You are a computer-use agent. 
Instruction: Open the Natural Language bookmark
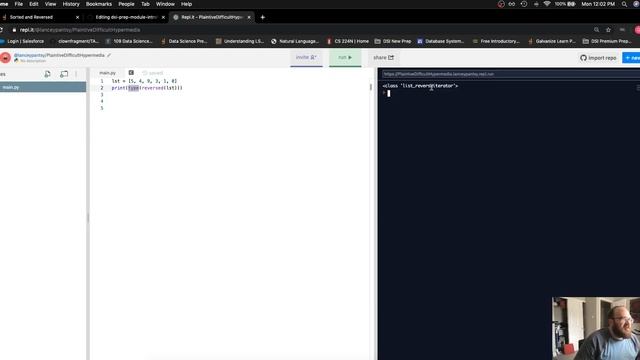[295, 41]
